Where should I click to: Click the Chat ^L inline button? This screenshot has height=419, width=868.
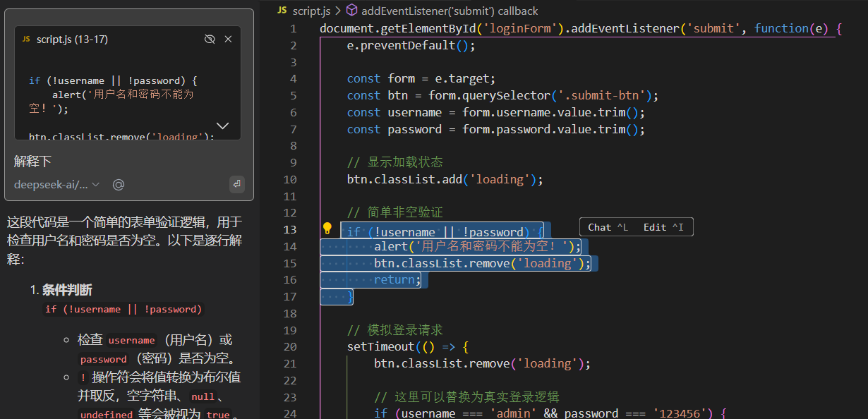(607, 227)
